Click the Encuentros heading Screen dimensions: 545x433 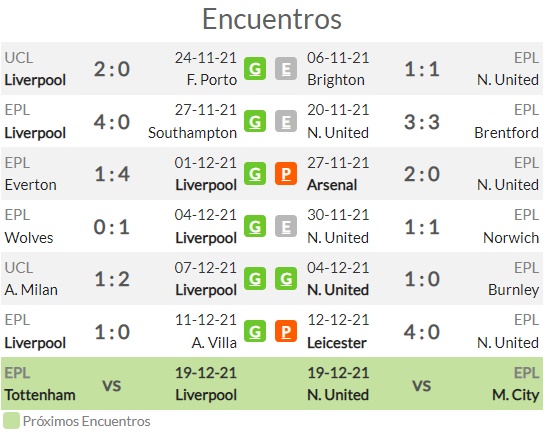point(272,19)
